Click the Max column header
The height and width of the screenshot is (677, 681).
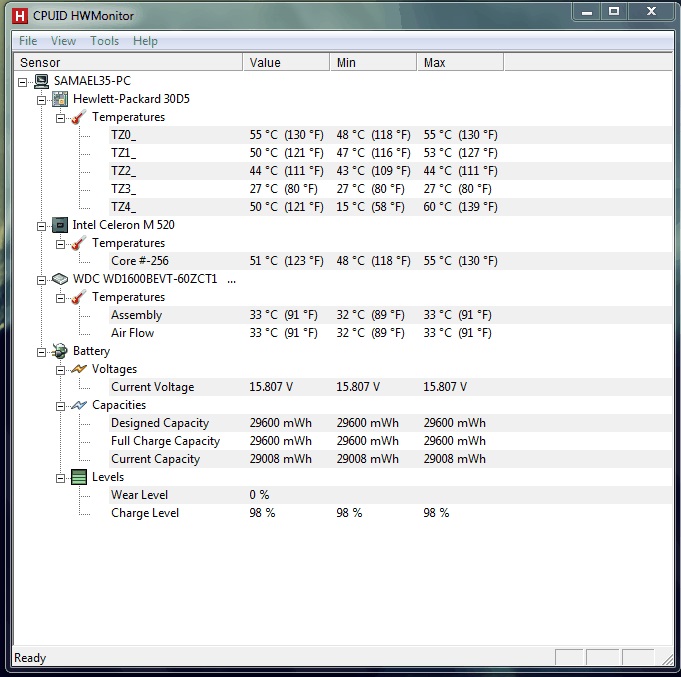460,63
